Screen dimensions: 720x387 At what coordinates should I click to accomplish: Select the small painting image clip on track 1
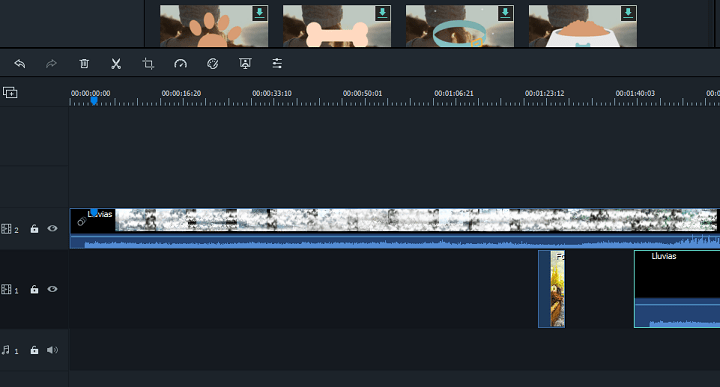click(x=551, y=289)
